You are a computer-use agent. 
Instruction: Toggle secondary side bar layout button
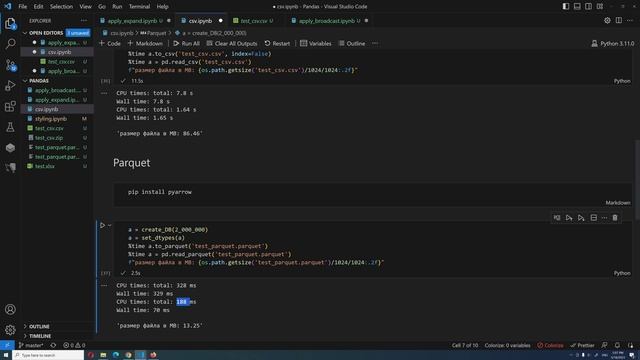point(589,7)
